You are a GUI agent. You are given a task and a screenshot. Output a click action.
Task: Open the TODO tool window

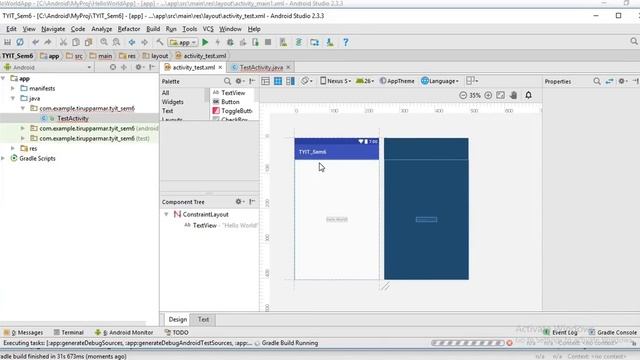176,333
